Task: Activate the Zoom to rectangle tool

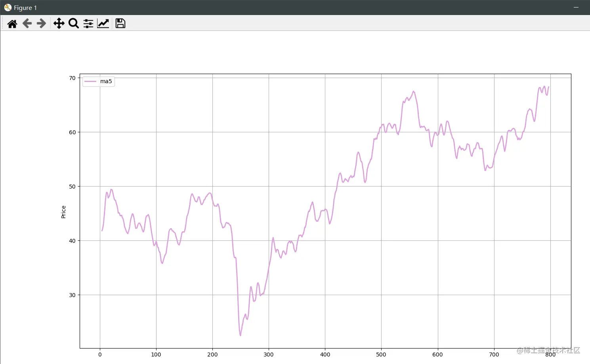Action: pyautogui.click(x=74, y=23)
